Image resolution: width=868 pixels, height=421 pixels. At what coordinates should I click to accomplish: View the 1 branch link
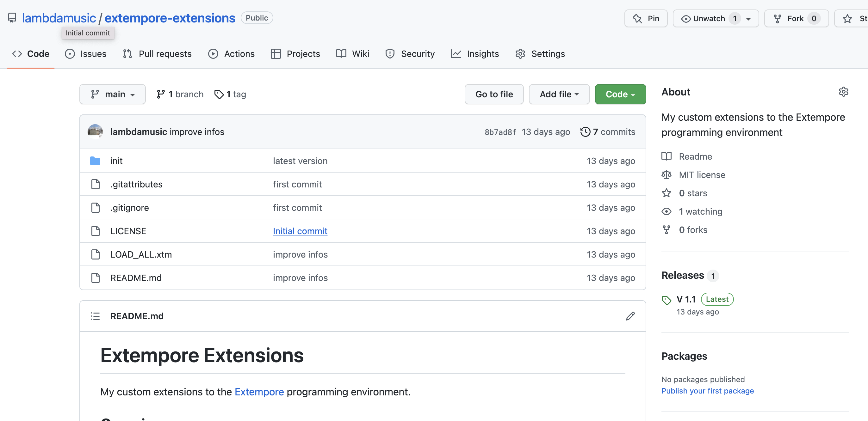click(x=180, y=94)
